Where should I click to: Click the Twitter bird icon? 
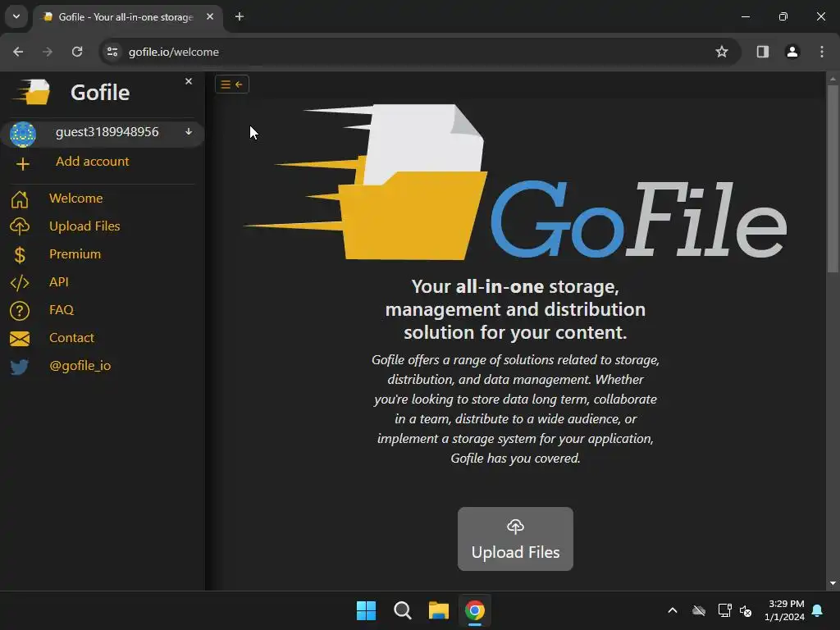[20, 367]
